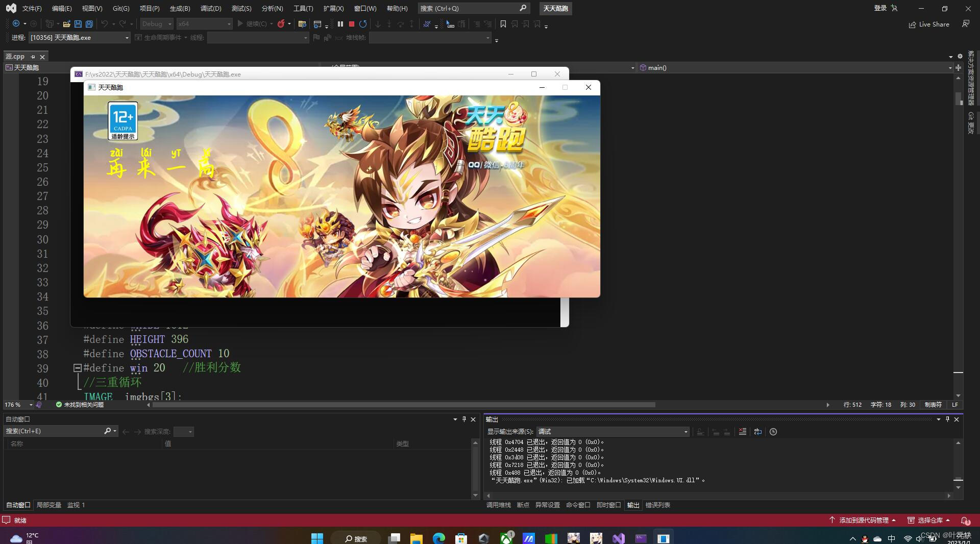Screen dimensions: 980x544
Task: Click inside the 天天酷跑 game window
Action: pyautogui.click(x=342, y=196)
